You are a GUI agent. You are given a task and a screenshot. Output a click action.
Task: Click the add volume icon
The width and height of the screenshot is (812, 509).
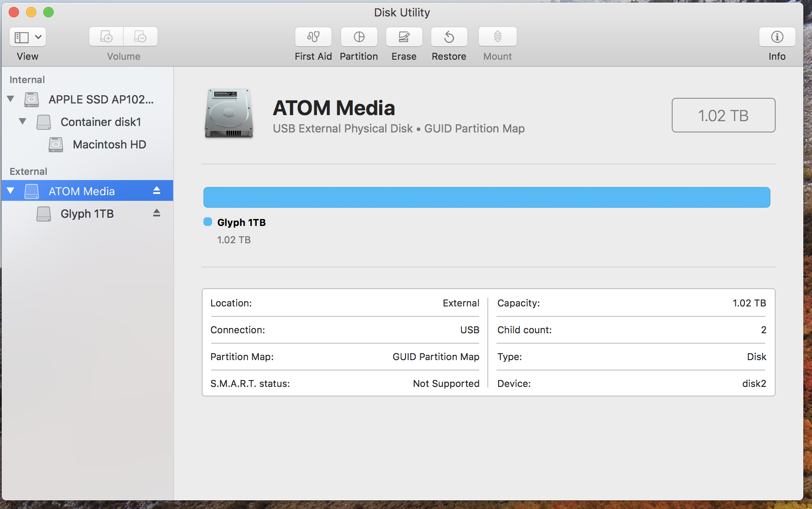(106, 37)
